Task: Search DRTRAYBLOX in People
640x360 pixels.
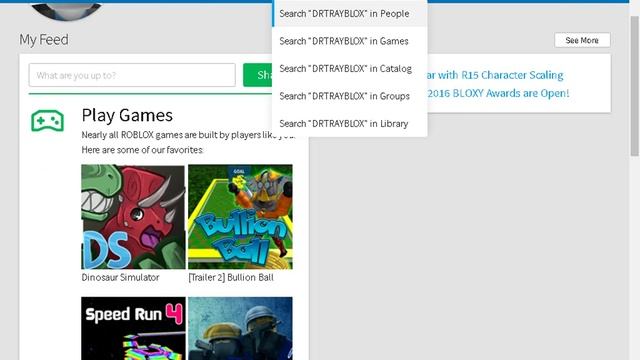Action: [350, 13]
